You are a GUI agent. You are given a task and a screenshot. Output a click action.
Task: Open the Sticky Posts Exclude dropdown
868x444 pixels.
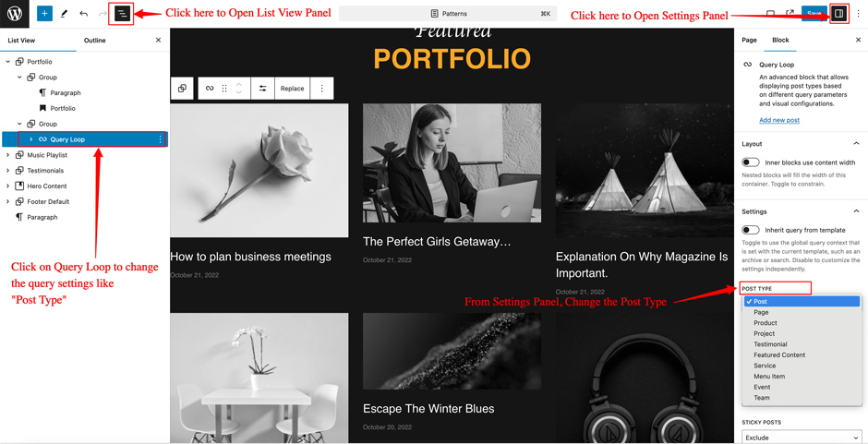pos(802,437)
